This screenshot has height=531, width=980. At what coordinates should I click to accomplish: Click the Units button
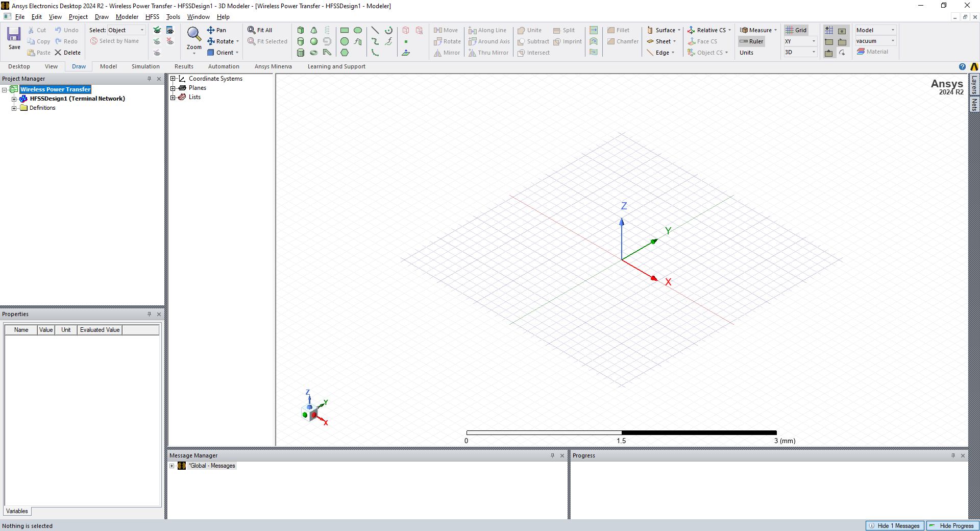coord(746,53)
